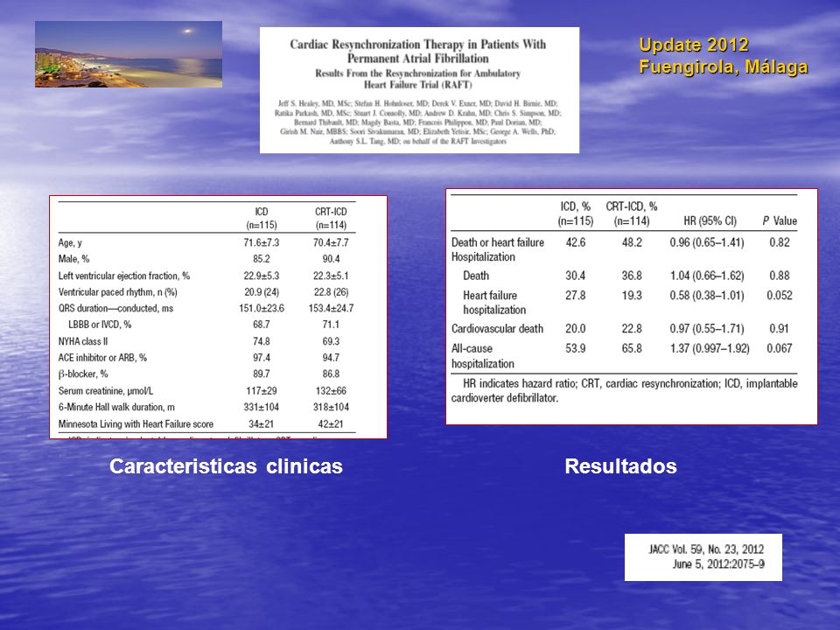Click 'ACE inhibitor or ARB, %' label
The image size is (840, 630).
coord(102,358)
